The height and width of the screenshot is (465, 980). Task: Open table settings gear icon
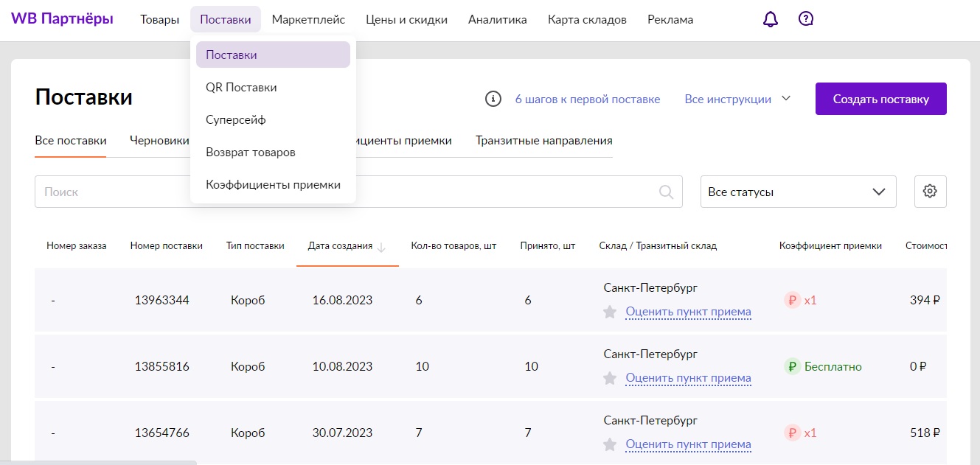click(930, 192)
